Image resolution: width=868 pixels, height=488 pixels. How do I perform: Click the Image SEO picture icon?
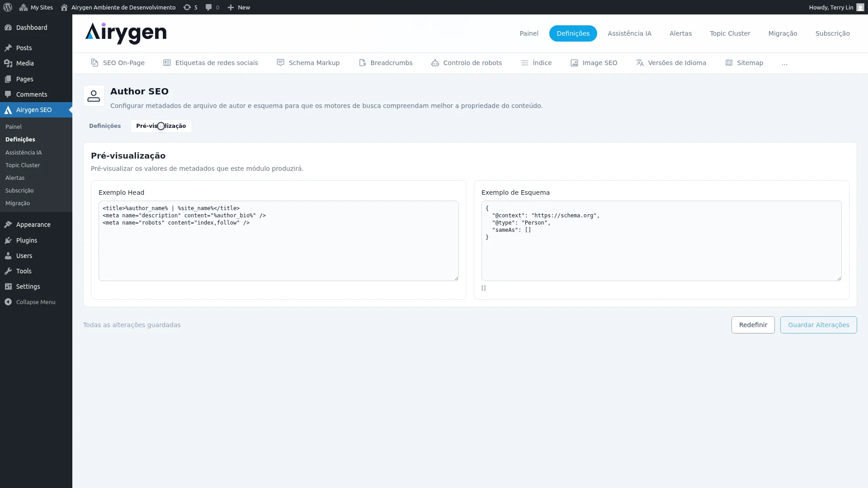point(574,63)
